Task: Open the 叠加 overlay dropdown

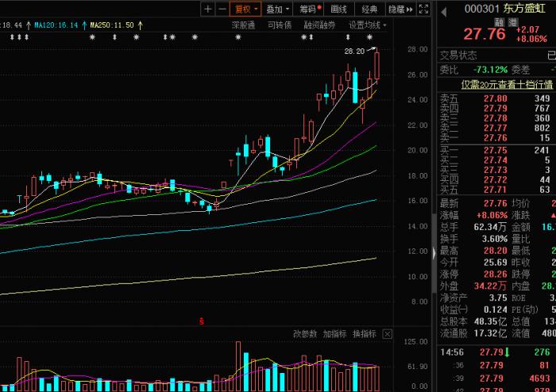Action: [x=277, y=10]
